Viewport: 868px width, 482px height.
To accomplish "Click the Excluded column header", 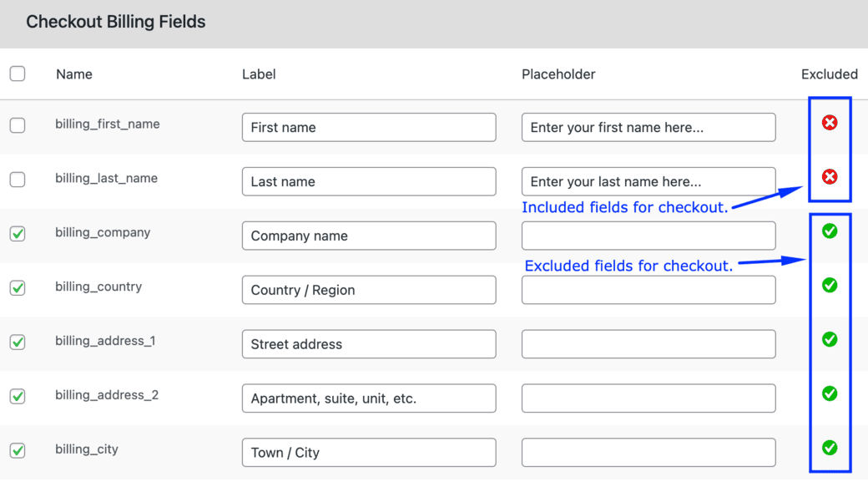I will 829,74.
